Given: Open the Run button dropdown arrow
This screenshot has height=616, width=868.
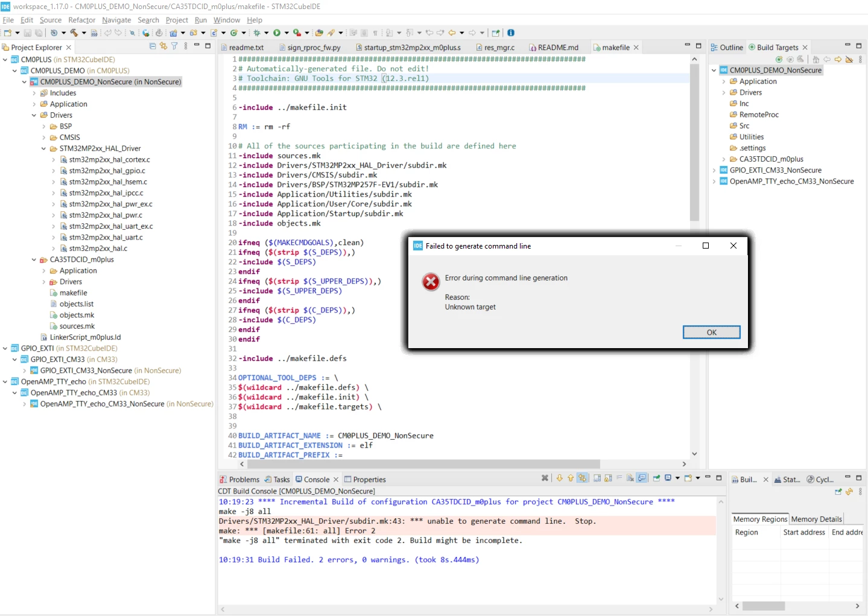Looking at the screenshot, I should [287, 33].
